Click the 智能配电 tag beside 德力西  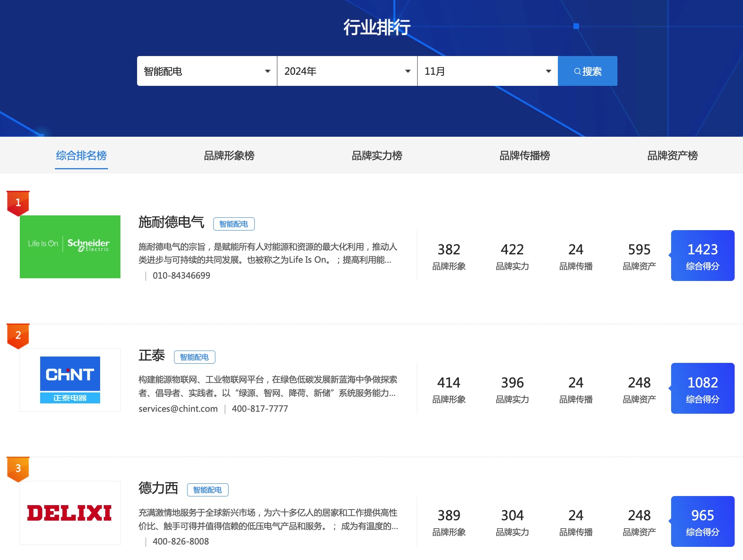tap(208, 490)
